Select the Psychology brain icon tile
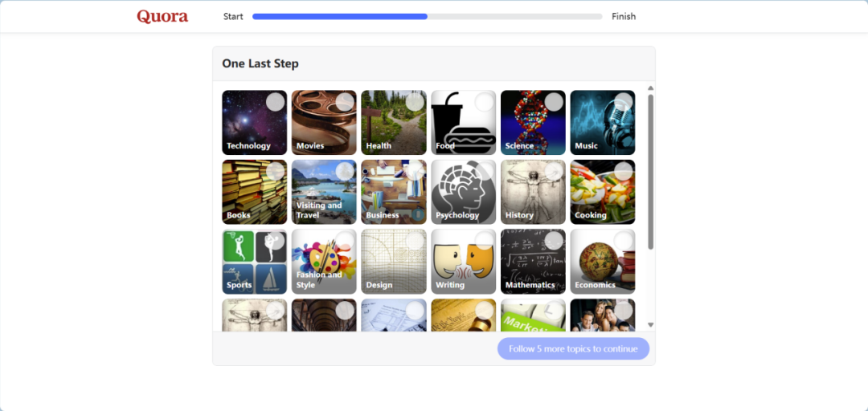 pyautogui.click(x=464, y=192)
